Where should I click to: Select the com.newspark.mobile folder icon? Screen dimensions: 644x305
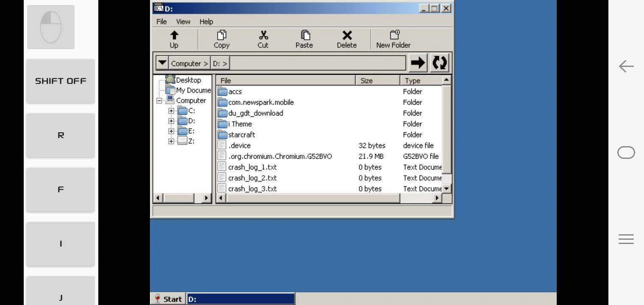[222, 102]
